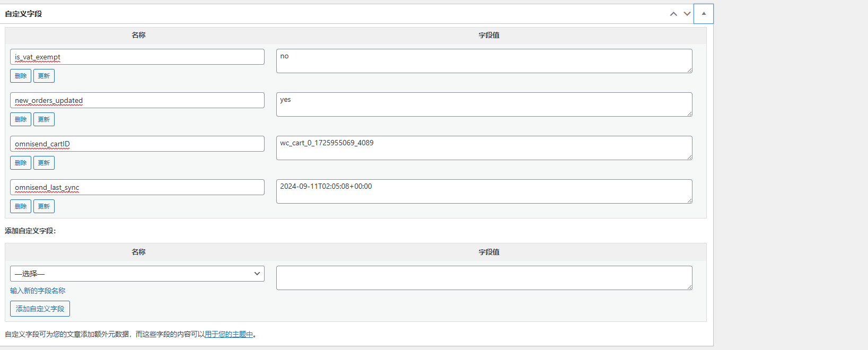Move the custom fields panel down
This screenshot has height=350, width=868.
687,14
